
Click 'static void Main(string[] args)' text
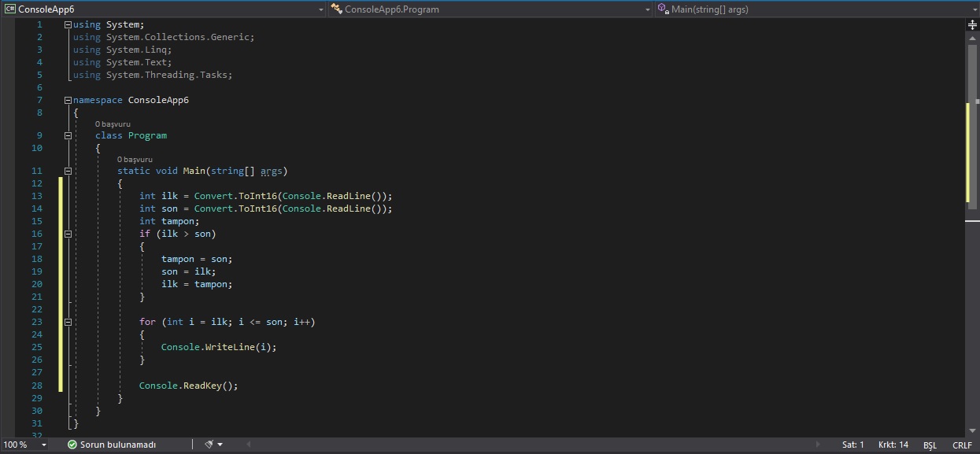point(202,171)
